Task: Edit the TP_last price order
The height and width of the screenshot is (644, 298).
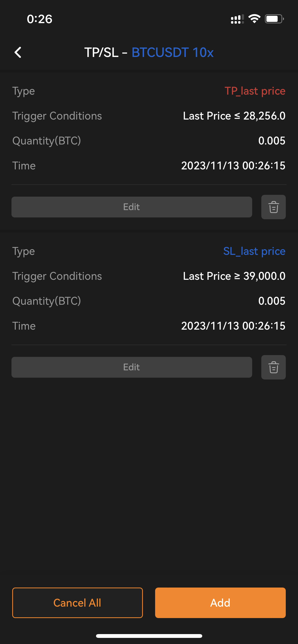Action: pyautogui.click(x=132, y=207)
